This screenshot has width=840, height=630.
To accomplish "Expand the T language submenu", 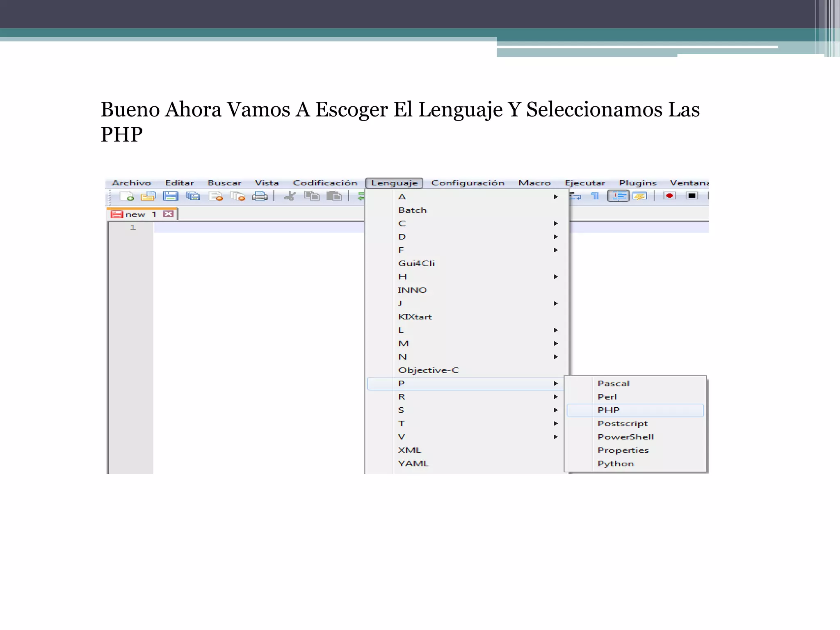I will coord(466,423).
